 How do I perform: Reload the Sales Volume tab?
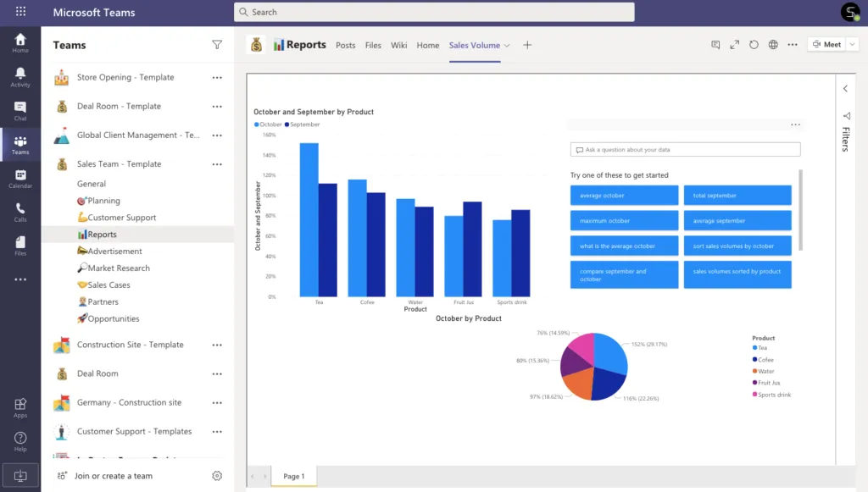click(x=754, y=45)
